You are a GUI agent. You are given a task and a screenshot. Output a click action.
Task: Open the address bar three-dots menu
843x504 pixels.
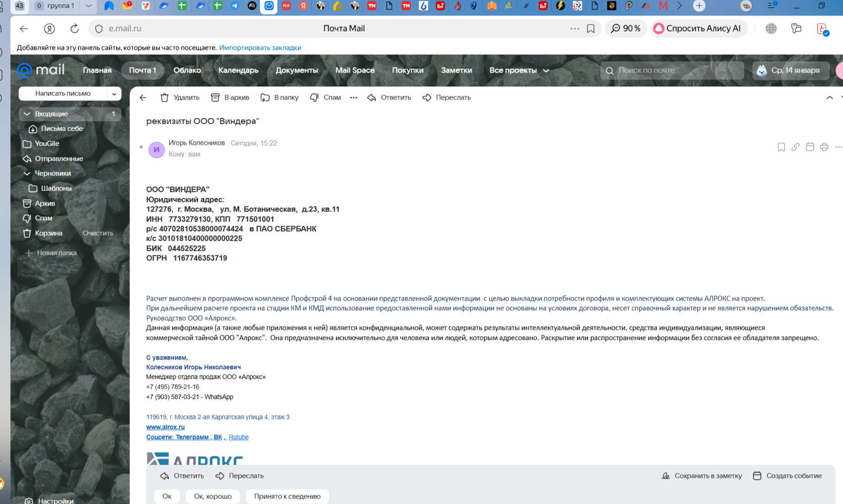[575, 28]
